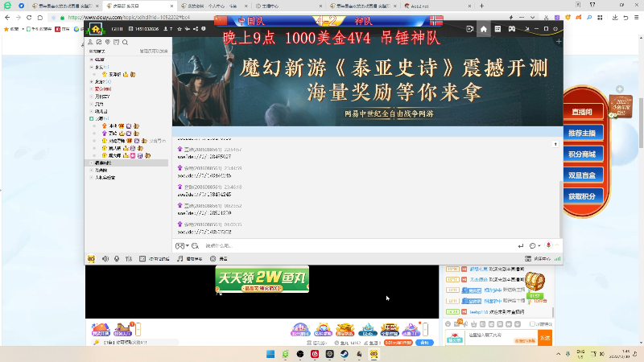
Task: Select the home icon in title bar
Action: click(484, 29)
